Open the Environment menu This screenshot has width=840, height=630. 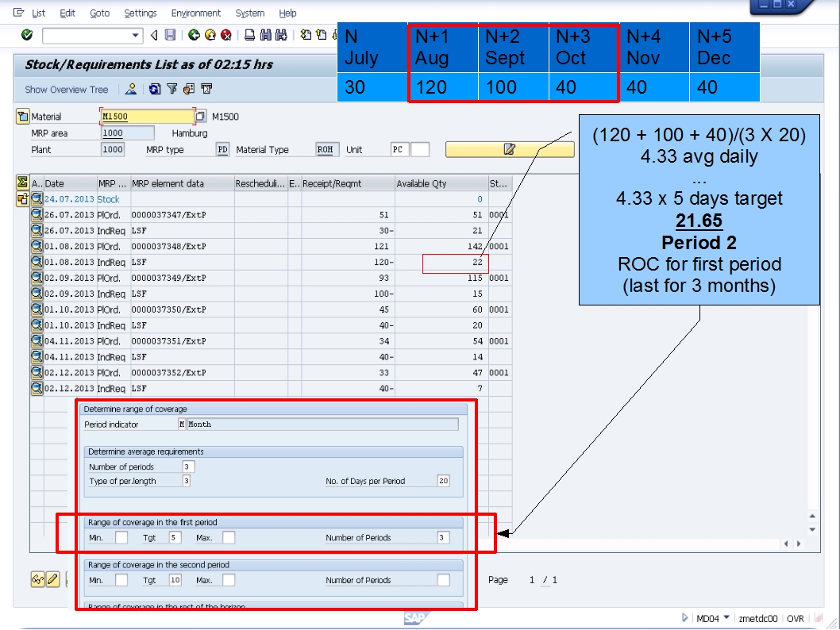coord(195,13)
